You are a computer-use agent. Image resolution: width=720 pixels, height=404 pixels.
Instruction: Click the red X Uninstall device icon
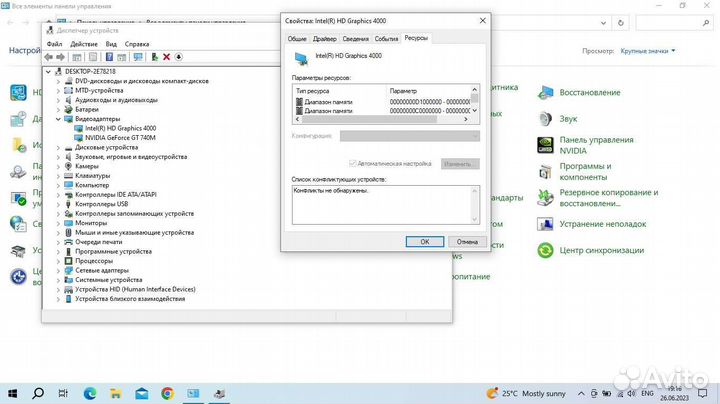pyautogui.click(x=166, y=57)
